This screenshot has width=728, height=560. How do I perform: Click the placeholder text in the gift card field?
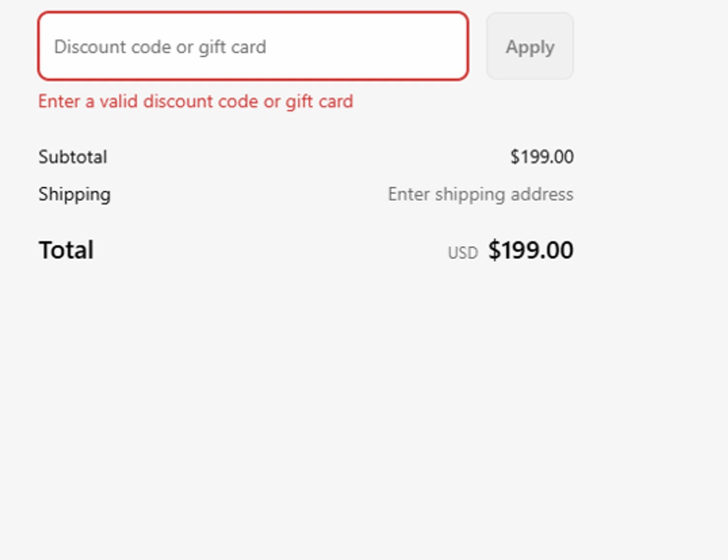pos(160,47)
